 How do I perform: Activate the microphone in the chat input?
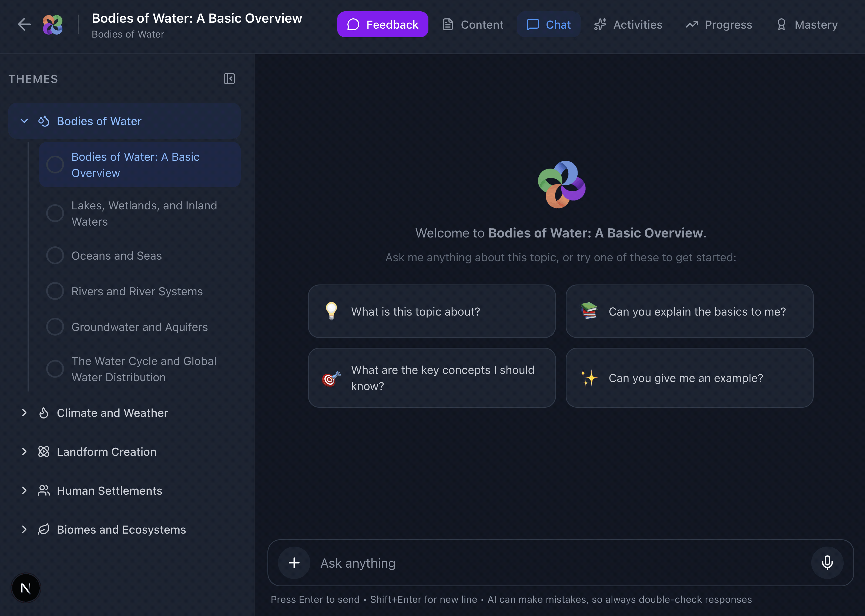pos(827,563)
